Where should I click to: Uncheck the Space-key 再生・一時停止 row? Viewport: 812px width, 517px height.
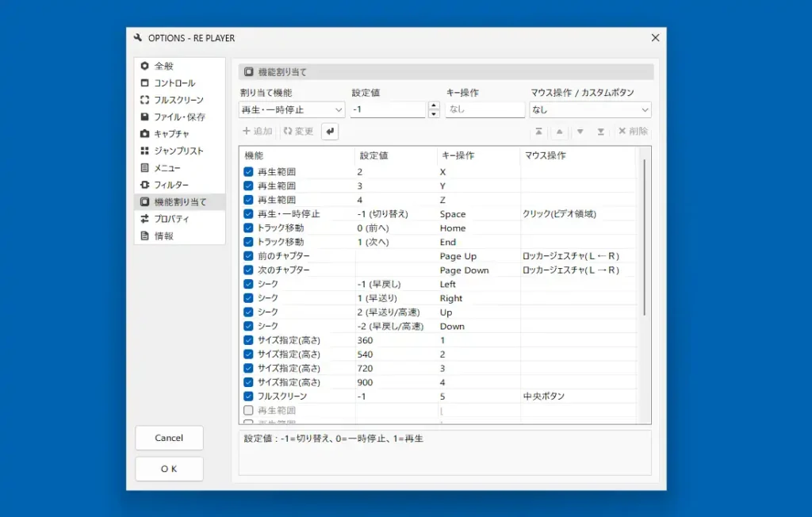point(248,213)
